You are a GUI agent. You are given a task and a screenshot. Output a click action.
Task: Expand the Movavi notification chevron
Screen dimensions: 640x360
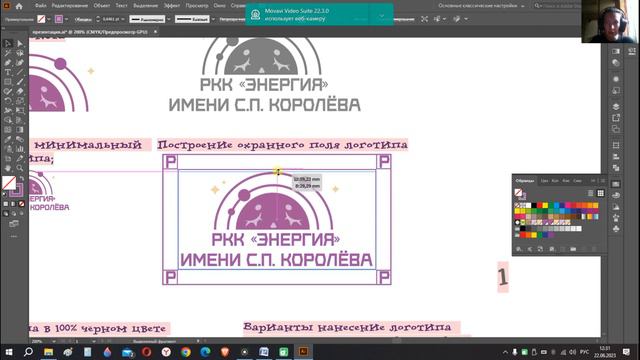tap(381, 16)
